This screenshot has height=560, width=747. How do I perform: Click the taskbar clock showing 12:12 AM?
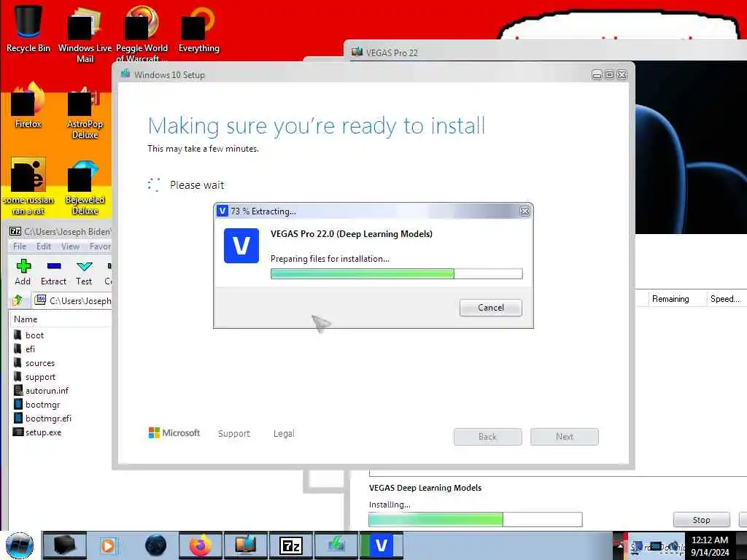click(710, 545)
